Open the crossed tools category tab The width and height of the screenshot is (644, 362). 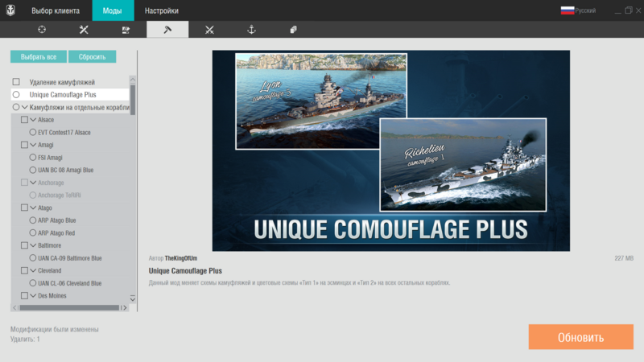[209, 30]
